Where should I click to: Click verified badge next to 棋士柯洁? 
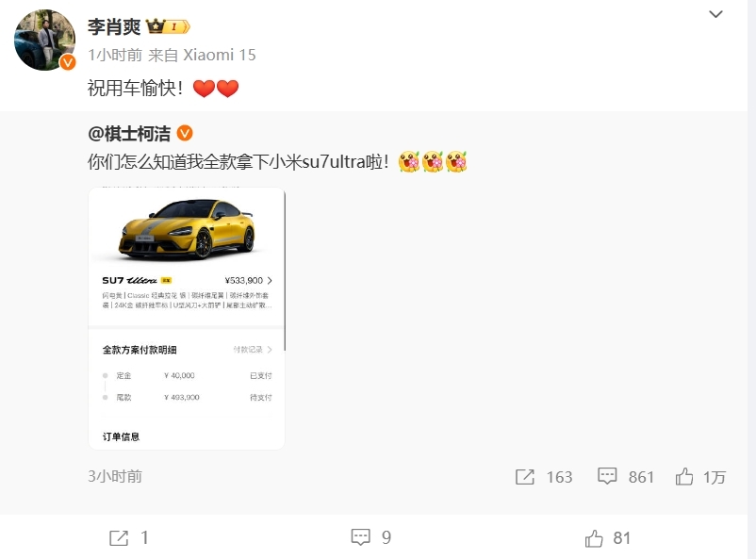pyautogui.click(x=185, y=133)
